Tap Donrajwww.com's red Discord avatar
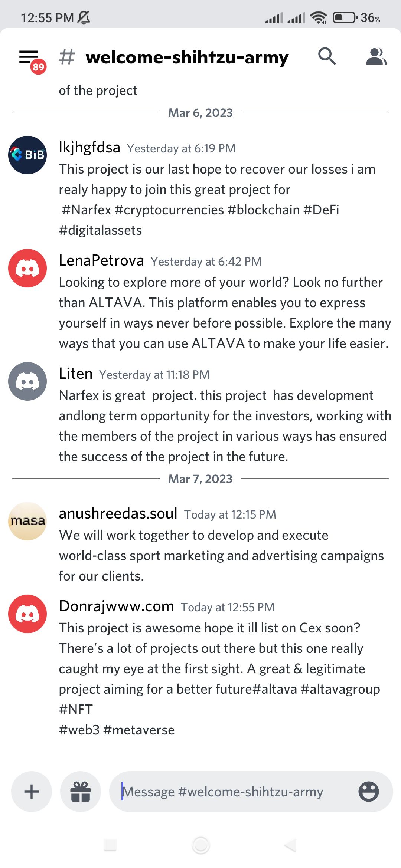Image resolution: width=401 pixels, height=868 pixels. pyautogui.click(x=27, y=614)
